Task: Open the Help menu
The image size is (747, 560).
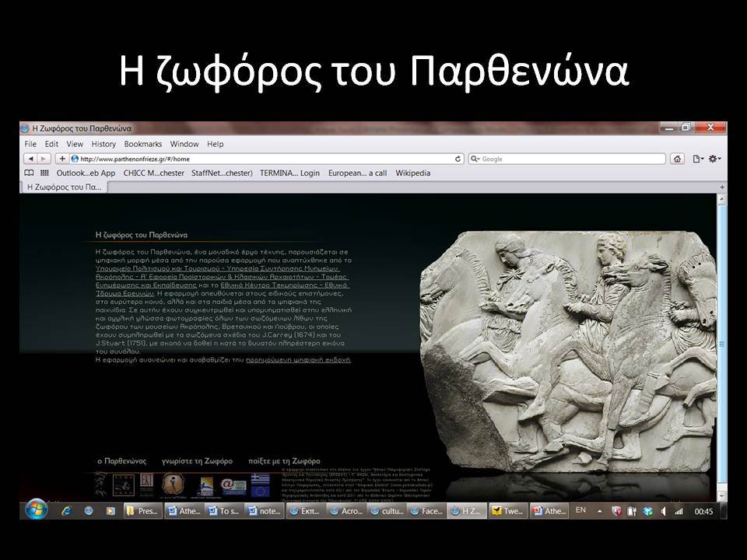Action: (216, 144)
